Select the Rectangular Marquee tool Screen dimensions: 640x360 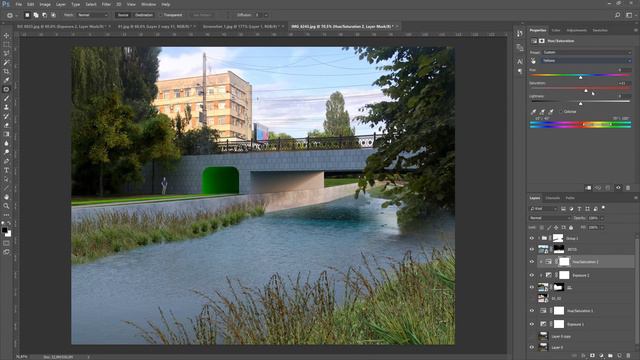[6, 45]
